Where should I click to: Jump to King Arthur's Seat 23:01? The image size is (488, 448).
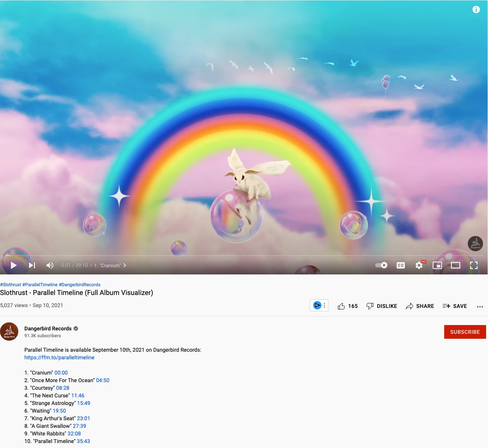[x=83, y=418]
